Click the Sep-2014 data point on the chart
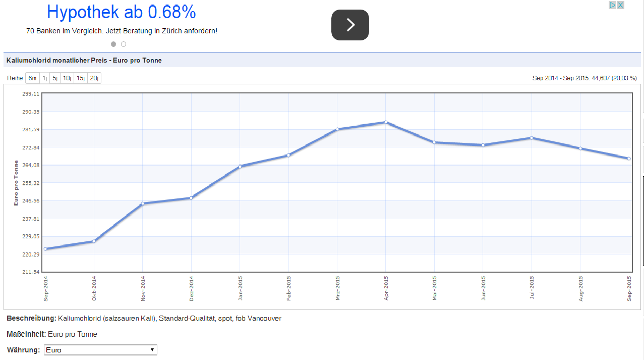Viewport: 644px width, 360px height. 45,249
